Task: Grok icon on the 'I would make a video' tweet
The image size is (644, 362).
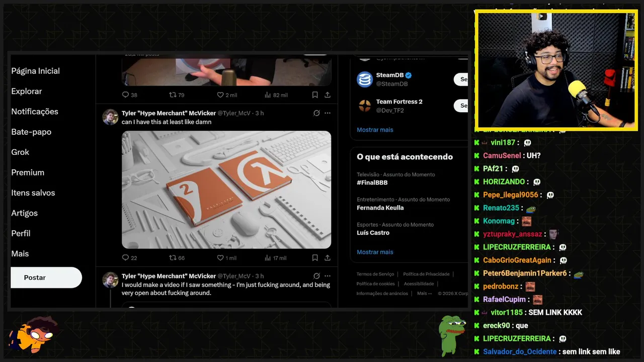Action: pos(316,276)
